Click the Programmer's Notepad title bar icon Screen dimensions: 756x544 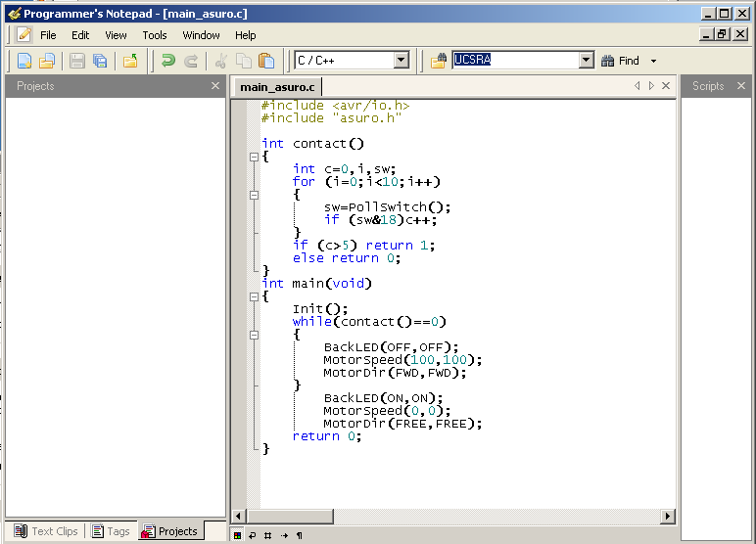15,14
